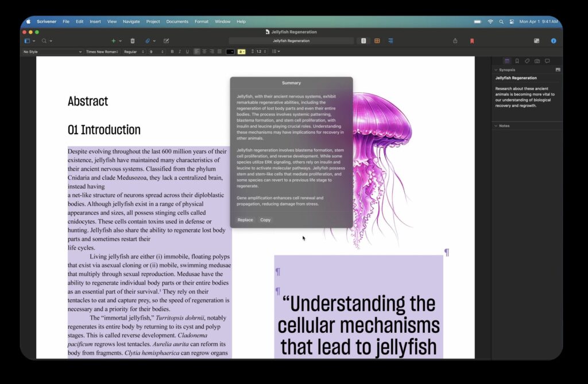Open the Metadata tag inspector tab
This screenshot has height=384, width=588.
point(527,61)
